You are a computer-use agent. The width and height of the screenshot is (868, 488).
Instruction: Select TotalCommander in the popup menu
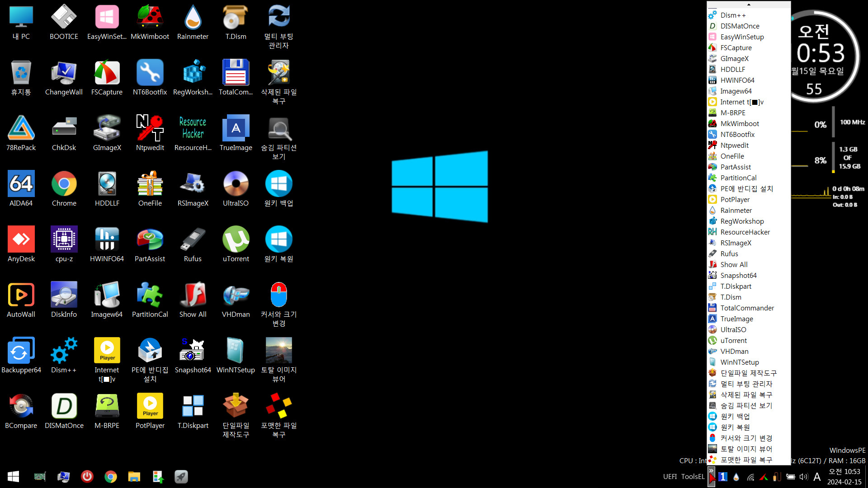tap(749, 308)
